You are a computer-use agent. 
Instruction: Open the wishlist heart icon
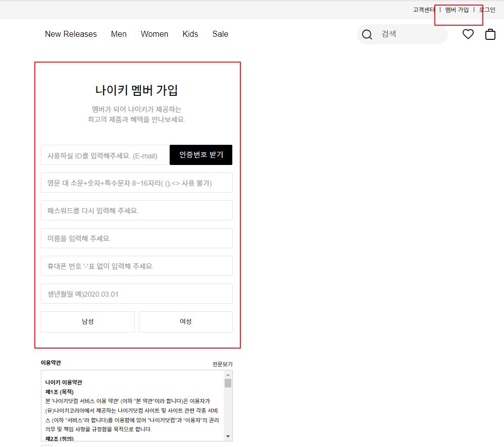pyautogui.click(x=468, y=34)
